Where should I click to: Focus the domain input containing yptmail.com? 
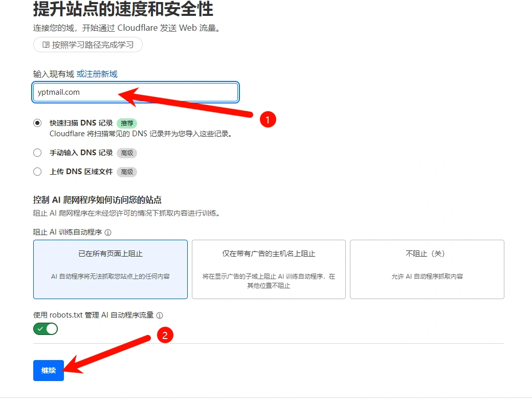pyautogui.click(x=136, y=92)
